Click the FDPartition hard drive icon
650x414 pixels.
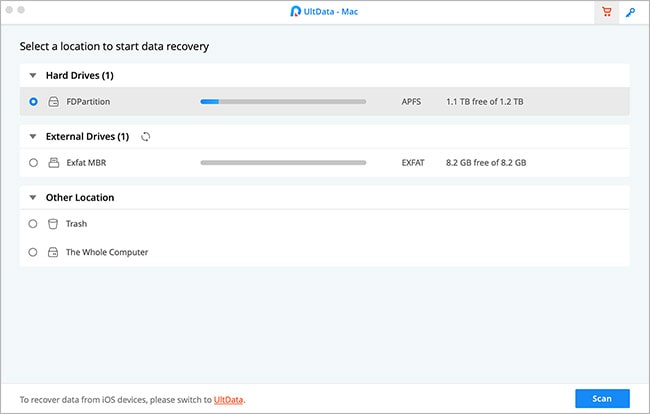click(53, 101)
